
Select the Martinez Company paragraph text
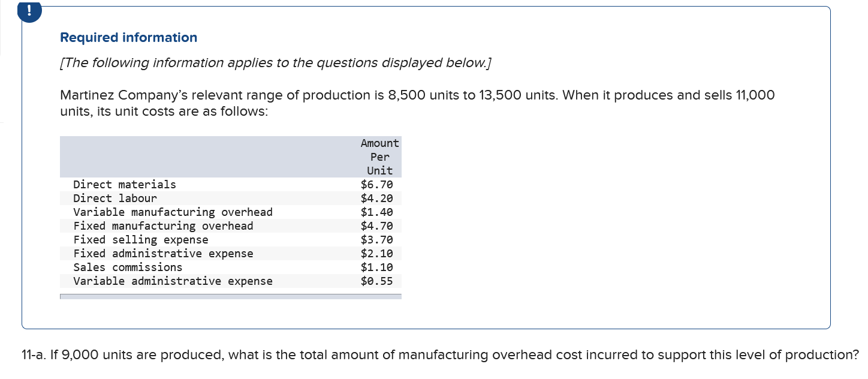coord(417,103)
